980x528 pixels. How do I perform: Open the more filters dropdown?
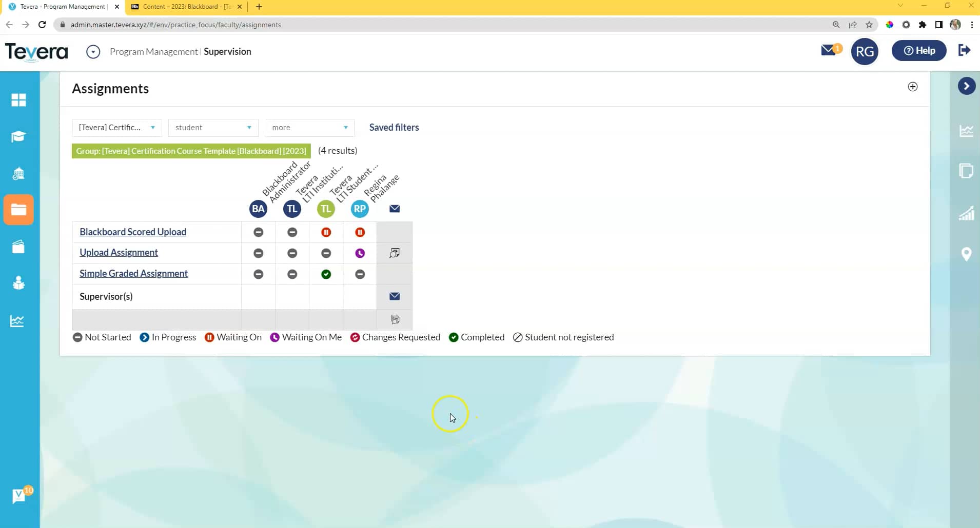(x=309, y=127)
